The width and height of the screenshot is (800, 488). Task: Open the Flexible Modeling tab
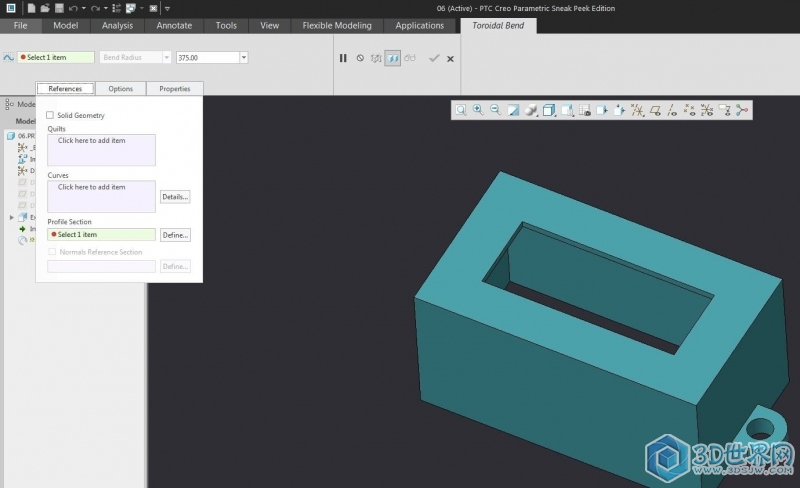pos(337,26)
